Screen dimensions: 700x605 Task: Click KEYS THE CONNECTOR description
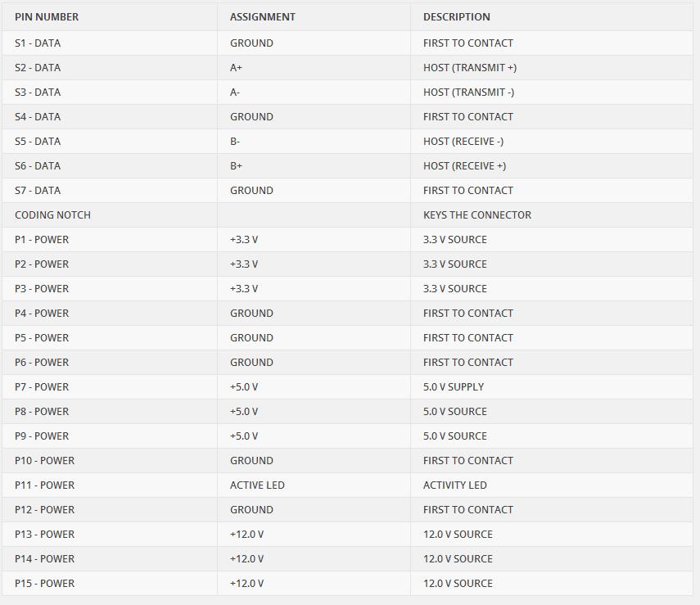click(477, 215)
